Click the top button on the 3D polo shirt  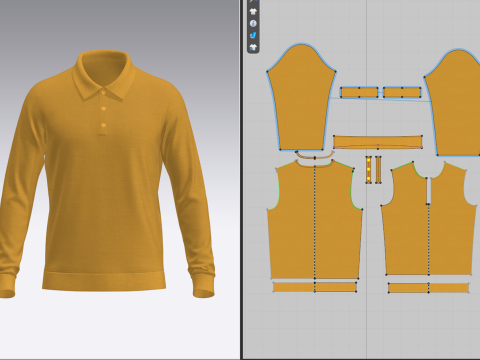coord(104,92)
